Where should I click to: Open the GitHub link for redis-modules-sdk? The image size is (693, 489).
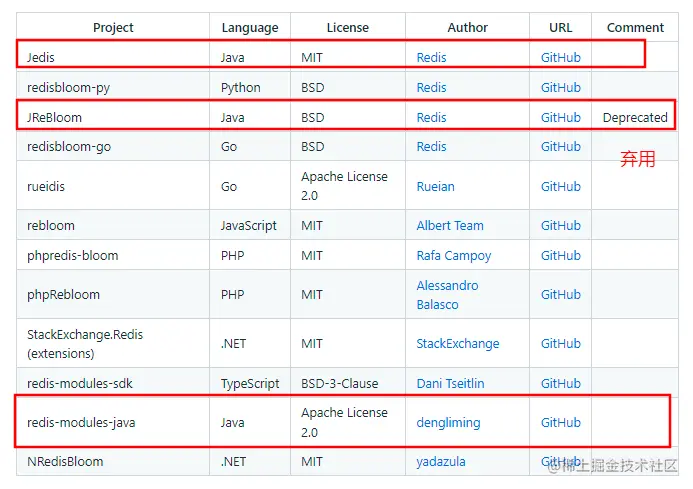(x=560, y=383)
